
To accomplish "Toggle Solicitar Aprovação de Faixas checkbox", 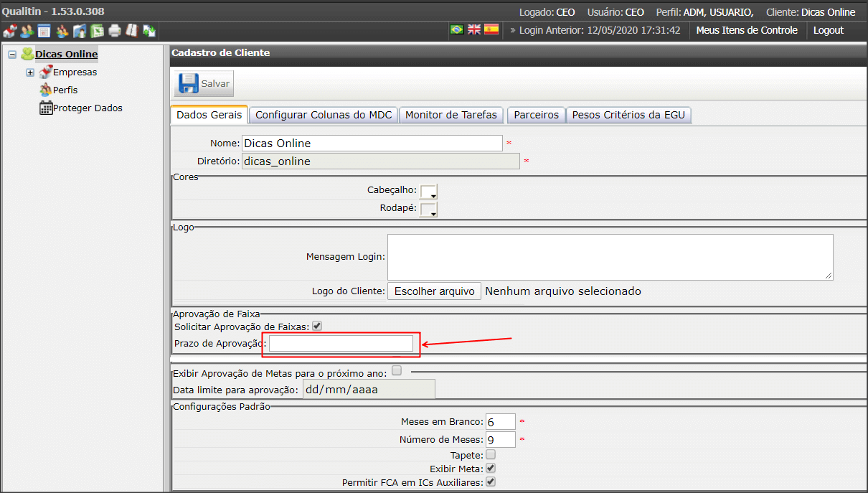I will 317,326.
